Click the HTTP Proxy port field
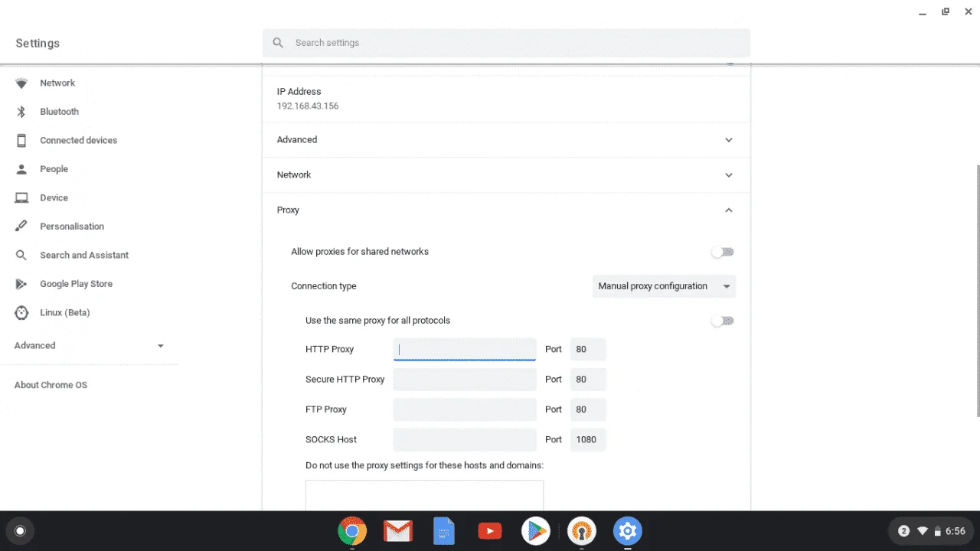The width and height of the screenshot is (980, 551). 588,350
